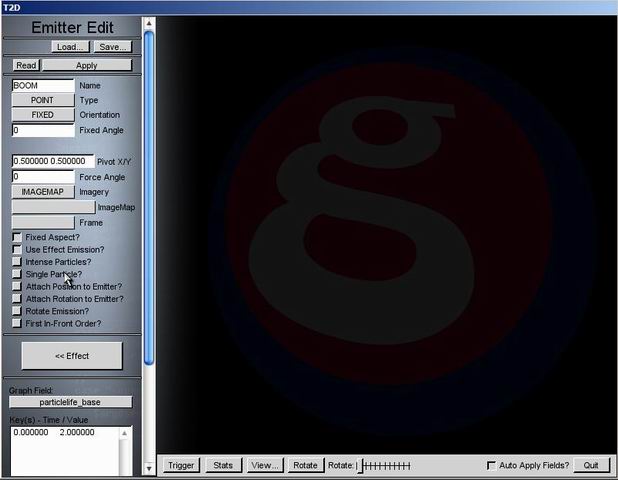This screenshot has width=618, height=480.
Task: Edit the Name field containing BOOM
Action: pos(43,86)
